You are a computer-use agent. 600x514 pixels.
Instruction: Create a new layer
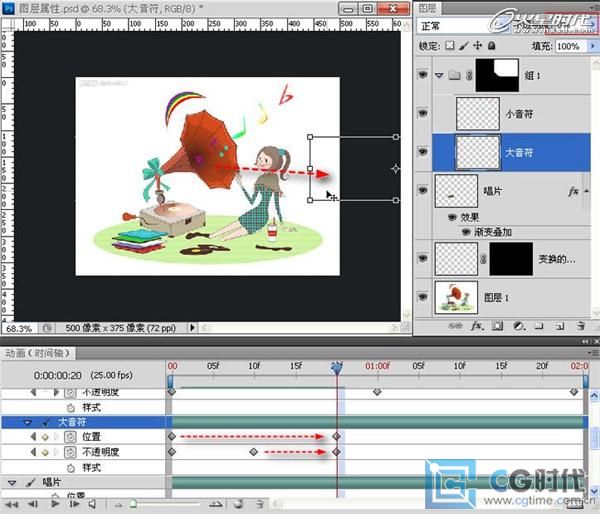(x=560, y=326)
